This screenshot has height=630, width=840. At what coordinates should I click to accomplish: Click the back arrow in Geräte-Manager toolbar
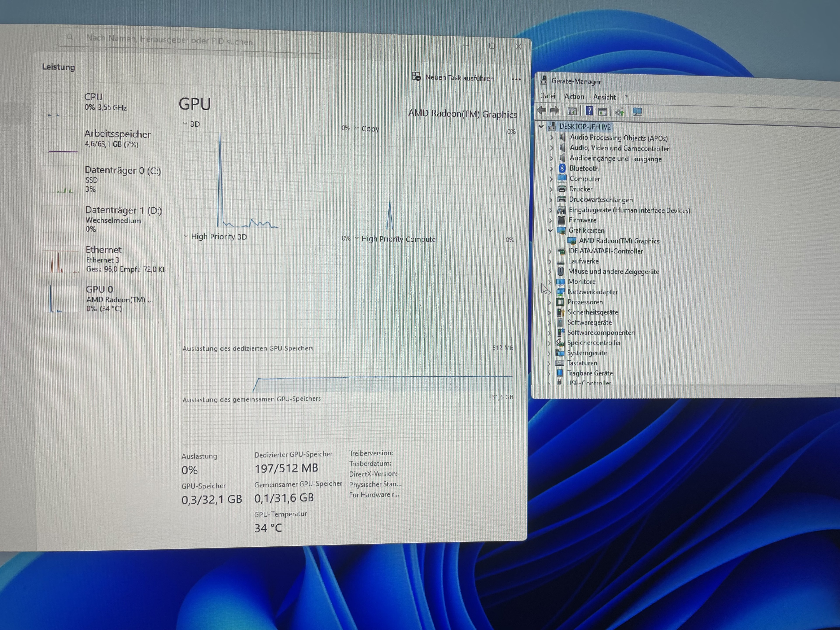tap(542, 110)
